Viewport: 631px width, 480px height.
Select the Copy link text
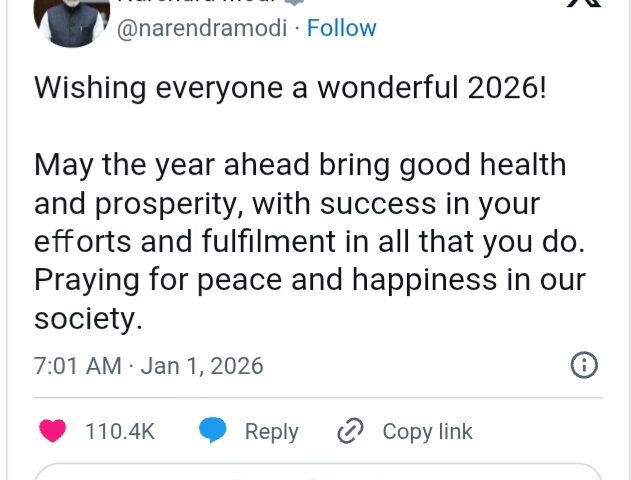coord(427,431)
